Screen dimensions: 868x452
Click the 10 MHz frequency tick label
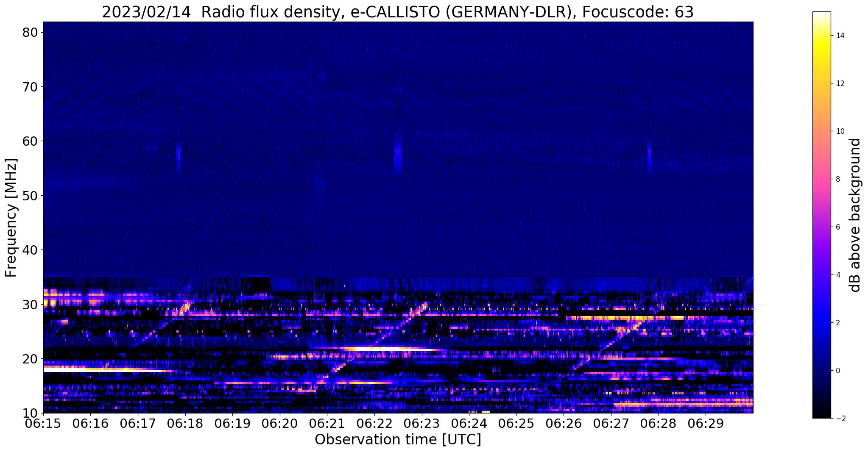click(31, 413)
